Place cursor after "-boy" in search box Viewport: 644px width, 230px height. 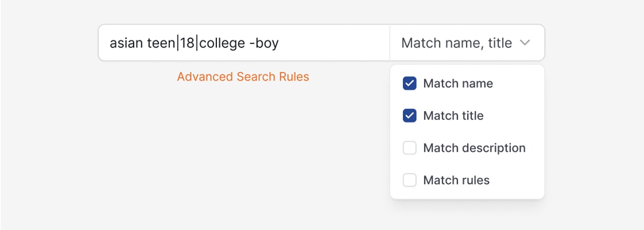pyautogui.click(x=280, y=43)
